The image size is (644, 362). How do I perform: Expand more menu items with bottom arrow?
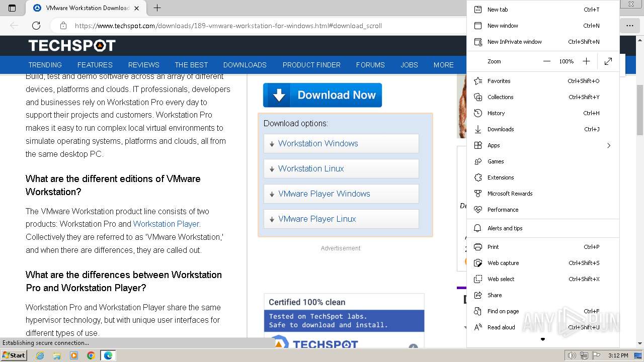(x=543, y=339)
